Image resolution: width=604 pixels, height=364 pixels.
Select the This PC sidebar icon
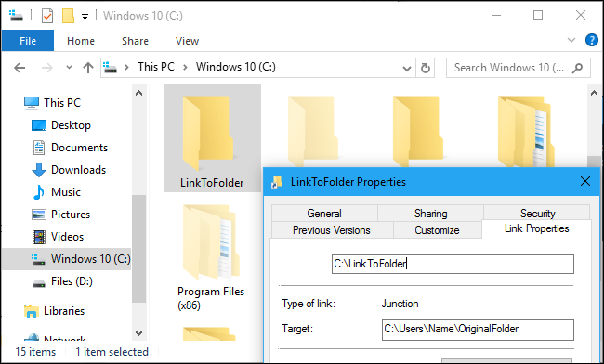pos(32,103)
